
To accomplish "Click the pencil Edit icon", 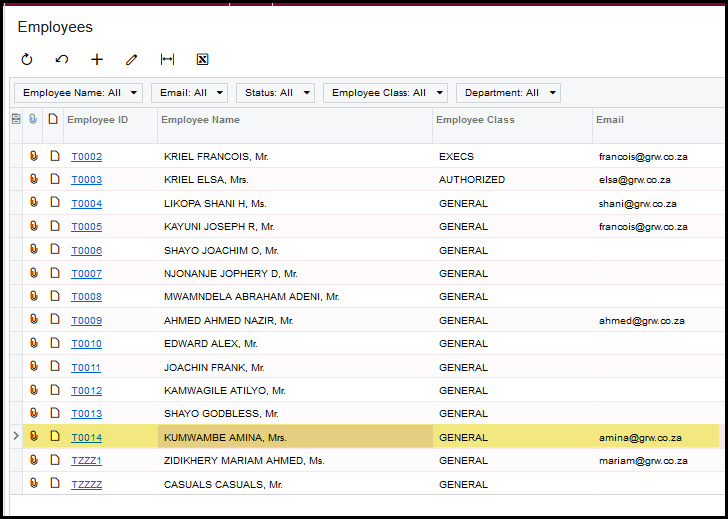I will pyautogui.click(x=132, y=60).
